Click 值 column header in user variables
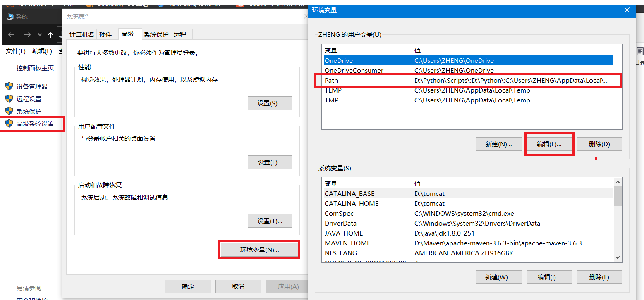 (513, 50)
